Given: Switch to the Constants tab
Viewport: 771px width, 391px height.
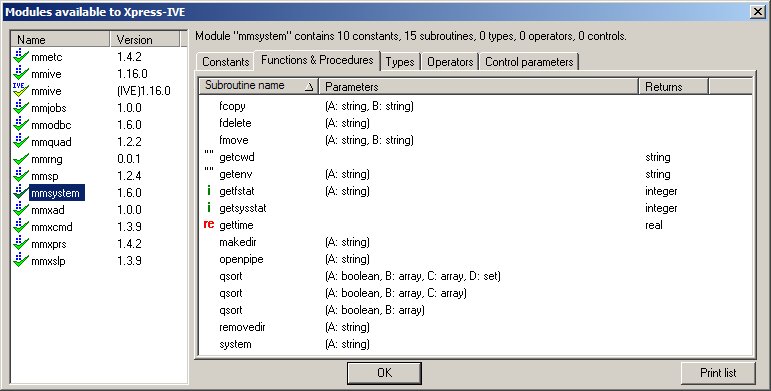Looking at the screenshot, I should [x=225, y=62].
